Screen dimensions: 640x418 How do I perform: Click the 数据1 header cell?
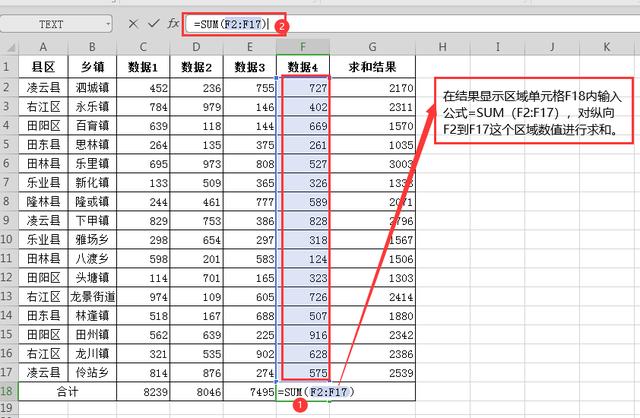coord(143,67)
